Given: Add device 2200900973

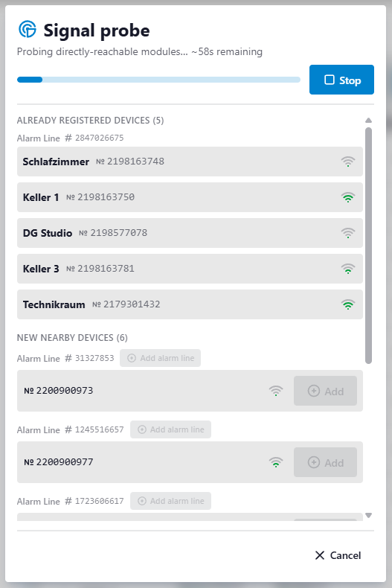Looking at the screenshot, I should pyautogui.click(x=325, y=391).
